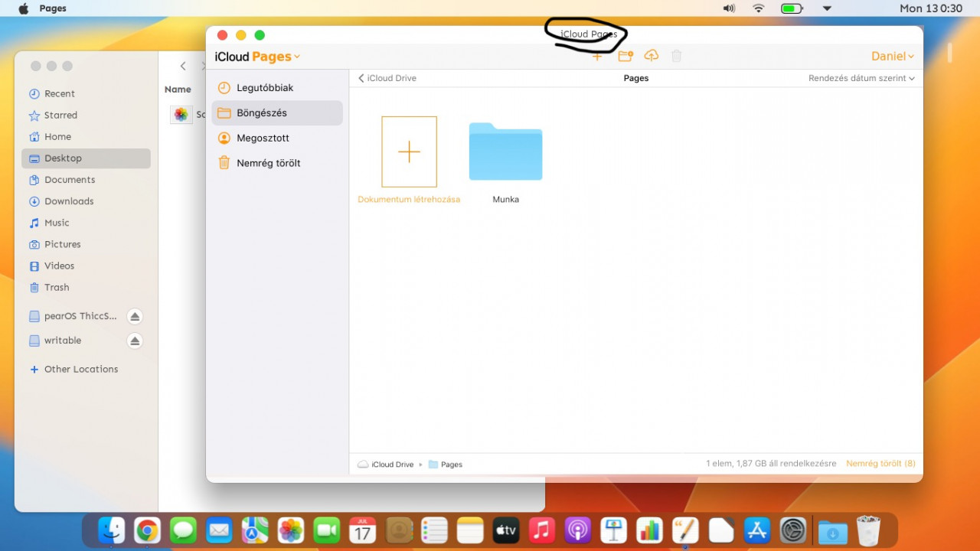This screenshot has width=980, height=551.
Task: Open Downloads in the file manager sidebar
Action: click(86, 201)
